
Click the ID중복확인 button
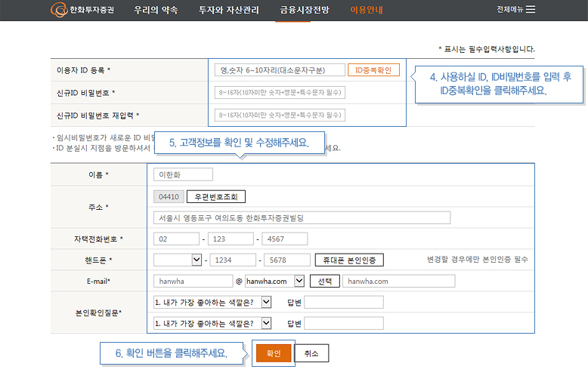pyautogui.click(x=373, y=70)
